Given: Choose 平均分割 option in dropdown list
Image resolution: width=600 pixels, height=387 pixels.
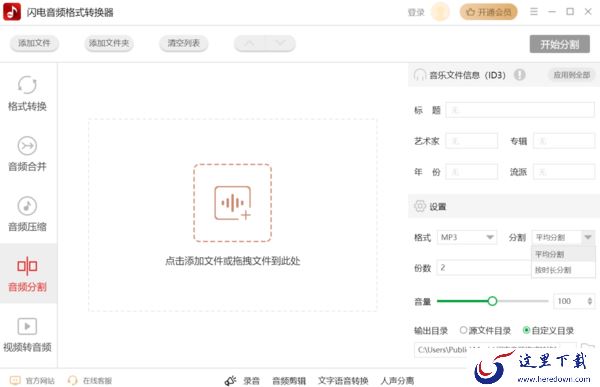Looking at the screenshot, I should point(563,254).
